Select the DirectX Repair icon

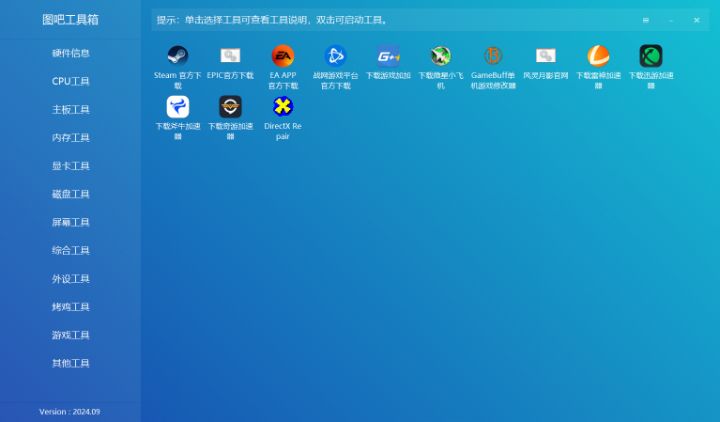(283, 107)
